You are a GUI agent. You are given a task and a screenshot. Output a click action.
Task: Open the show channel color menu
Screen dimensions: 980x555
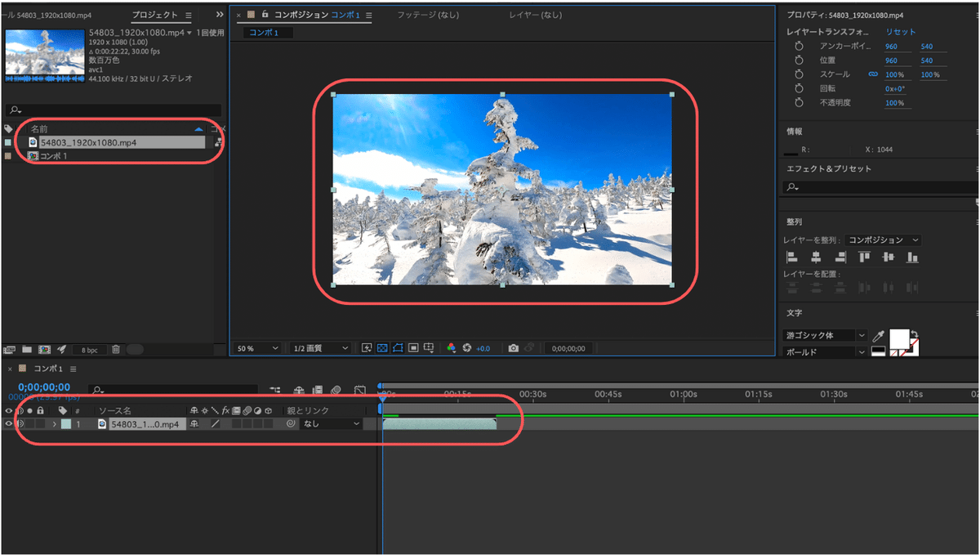click(452, 347)
